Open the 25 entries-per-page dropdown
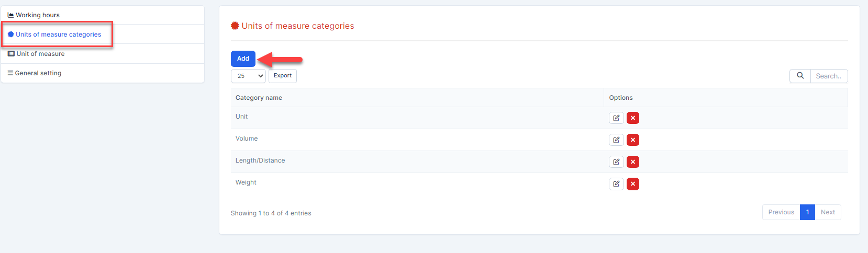The image size is (868, 253). [x=248, y=76]
